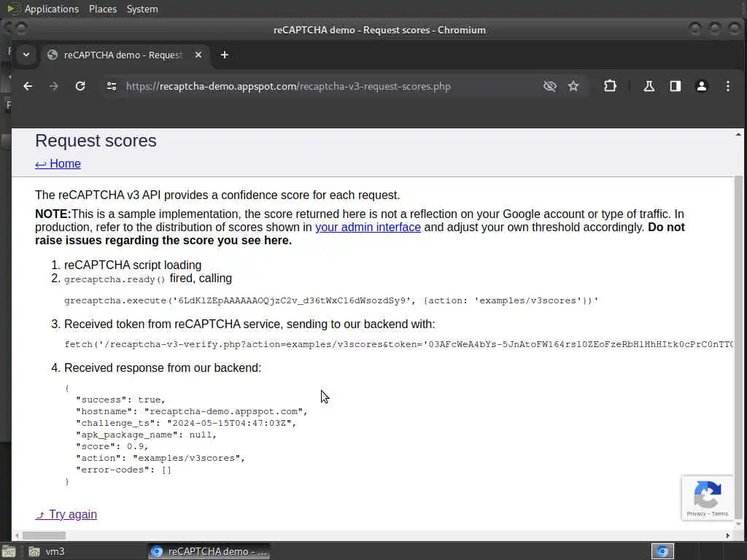The height and width of the screenshot is (560, 747).
Task: Open Chrome Labs flask icon
Action: (649, 86)
